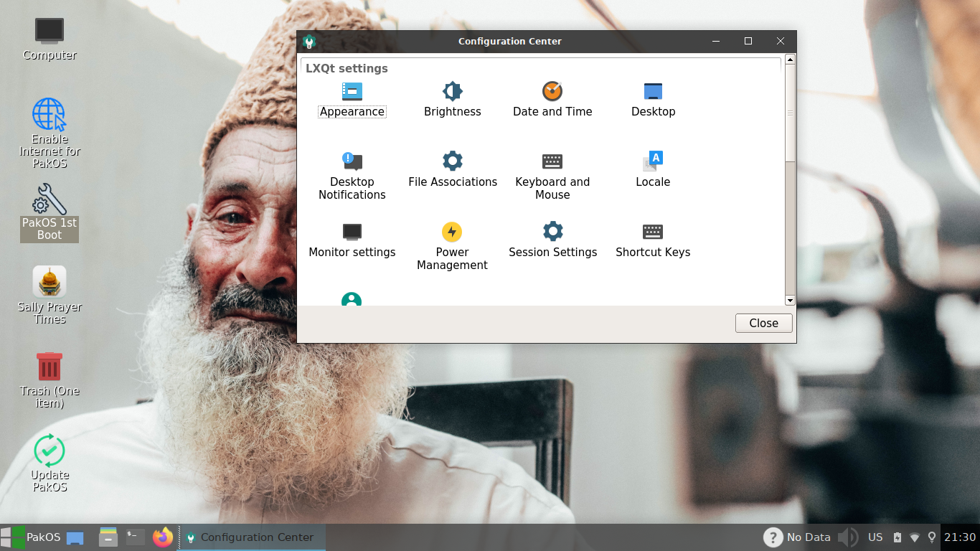
Task: Open Keyboard and Mouse settings
Action: 552,176
